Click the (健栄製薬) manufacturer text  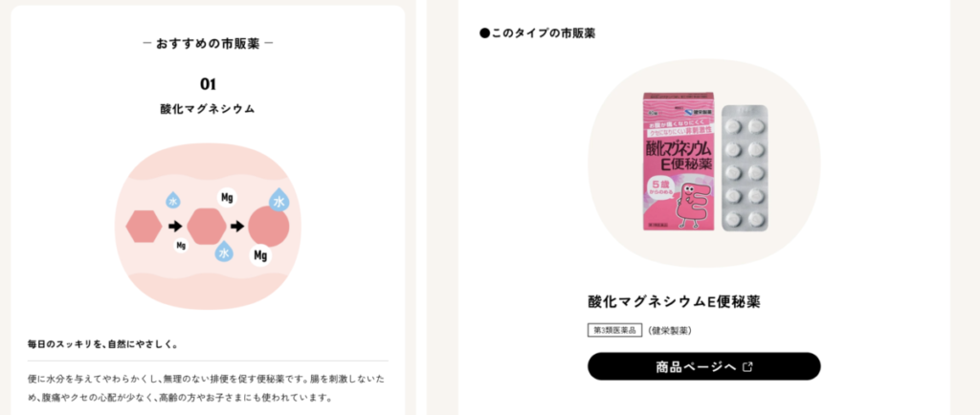point(669,331)
